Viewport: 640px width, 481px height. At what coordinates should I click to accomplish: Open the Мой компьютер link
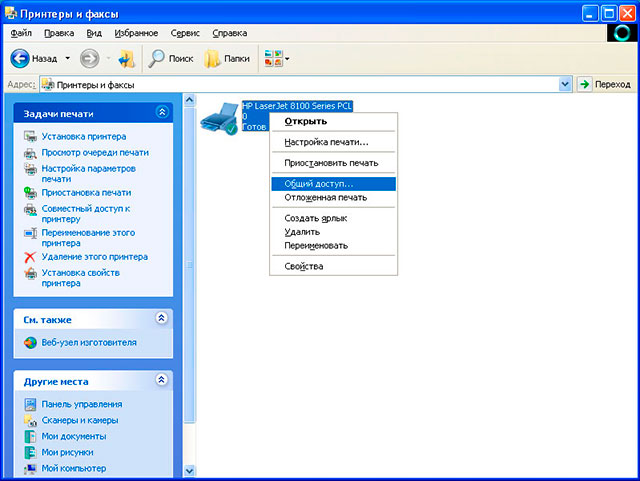[x=74, y=468]
